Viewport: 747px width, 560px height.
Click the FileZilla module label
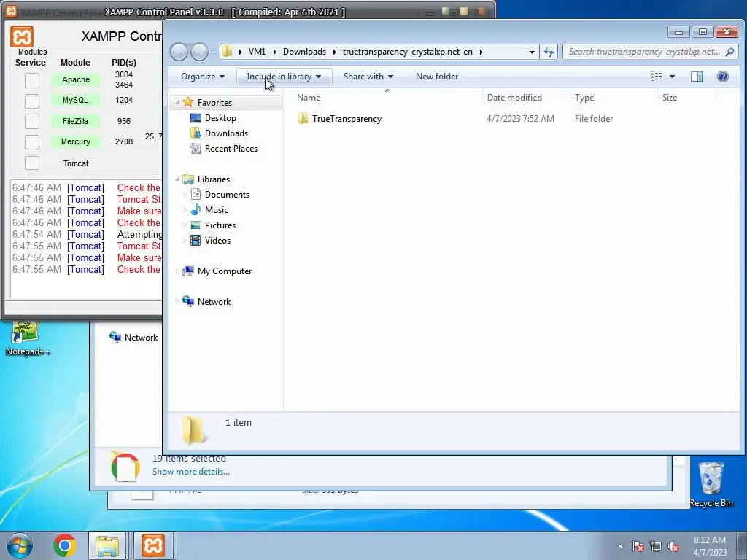click(76, 121)
